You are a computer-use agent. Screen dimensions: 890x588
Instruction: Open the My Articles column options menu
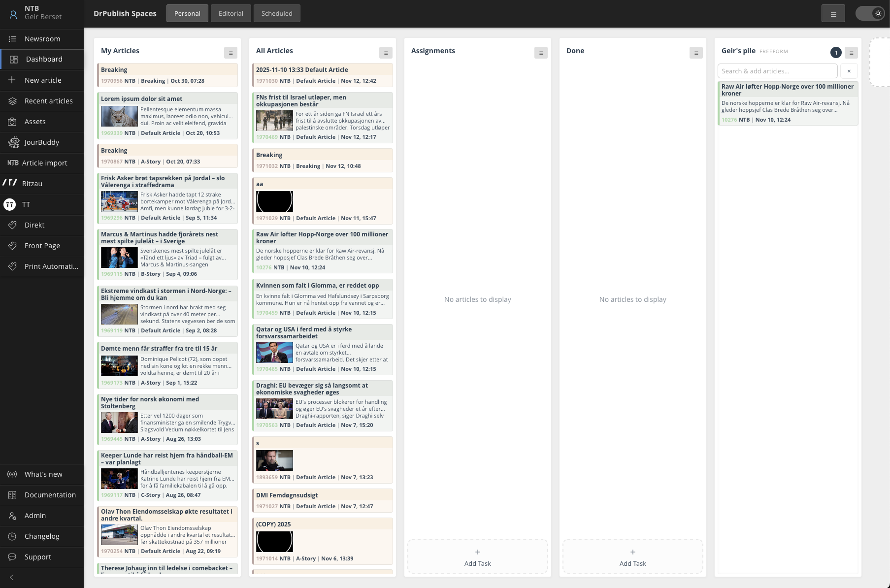click(x=231, y=52)
